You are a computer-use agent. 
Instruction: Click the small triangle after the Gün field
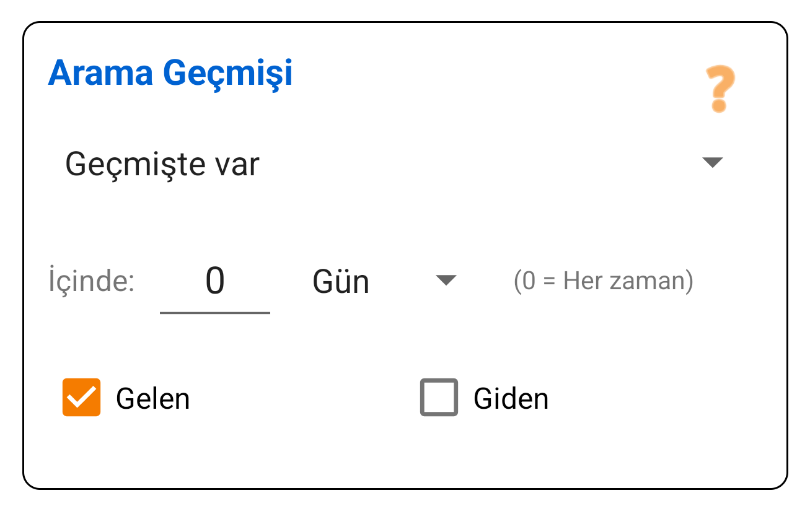(x=446, y=281)
